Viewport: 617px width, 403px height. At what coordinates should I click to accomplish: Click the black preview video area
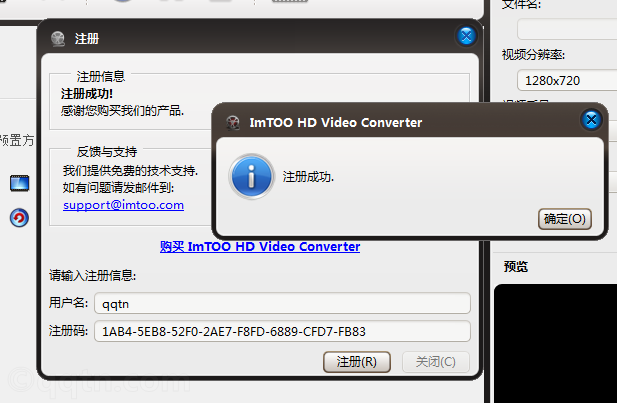[x=555, y=343]
